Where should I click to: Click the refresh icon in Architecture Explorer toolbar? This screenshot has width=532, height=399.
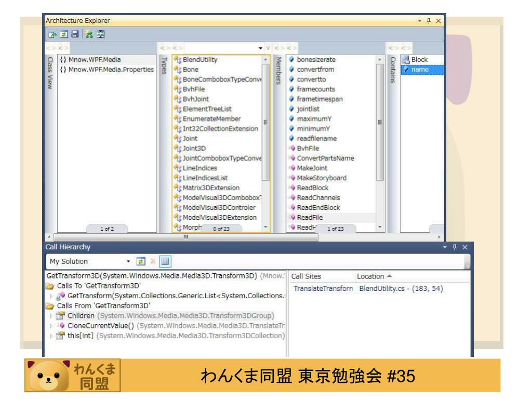point(64,34)
